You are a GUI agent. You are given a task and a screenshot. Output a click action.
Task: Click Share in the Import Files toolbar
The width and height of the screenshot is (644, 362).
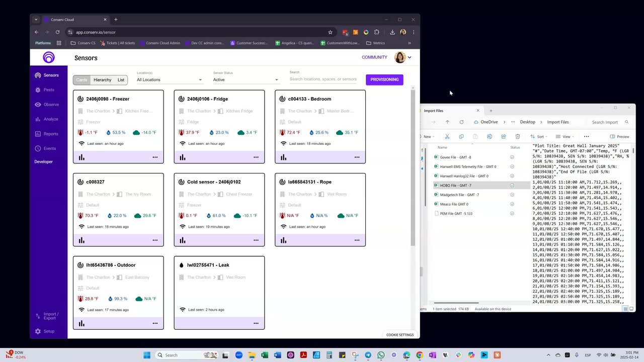(503, 136)
